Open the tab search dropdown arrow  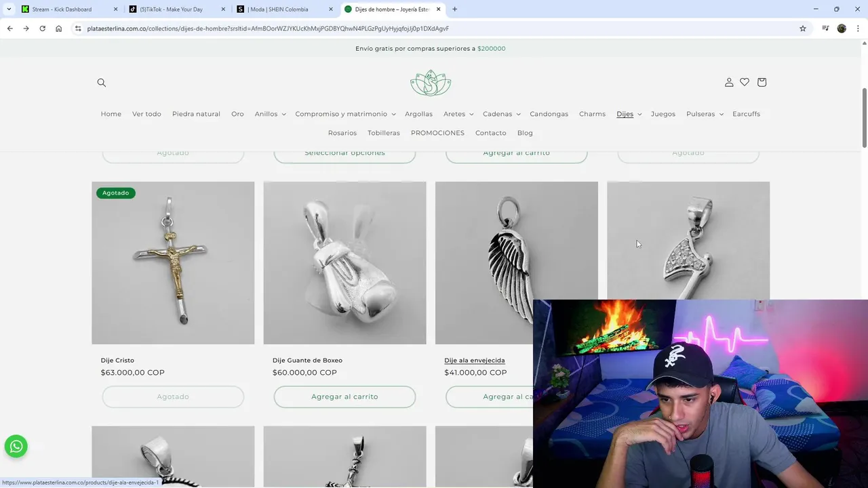(x=9, y=9)
